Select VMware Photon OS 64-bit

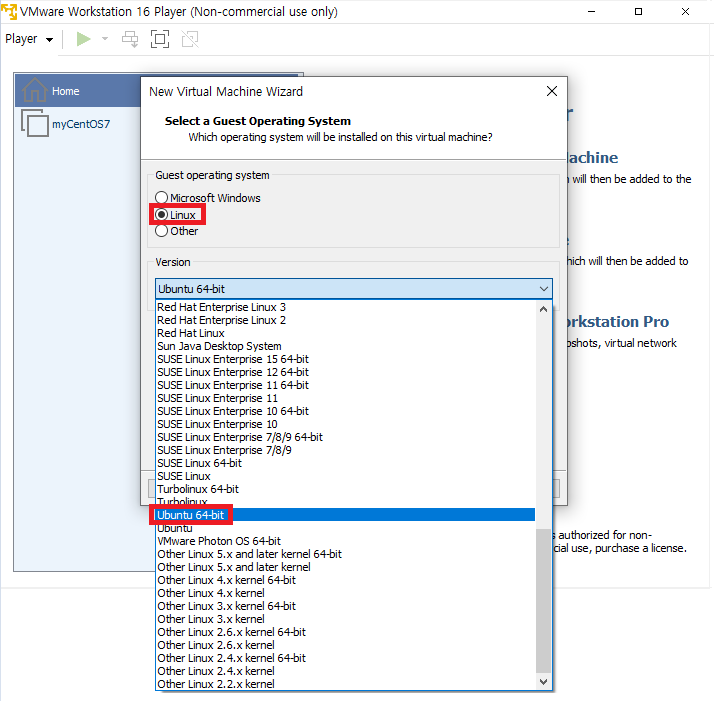[x=346, y=541]
